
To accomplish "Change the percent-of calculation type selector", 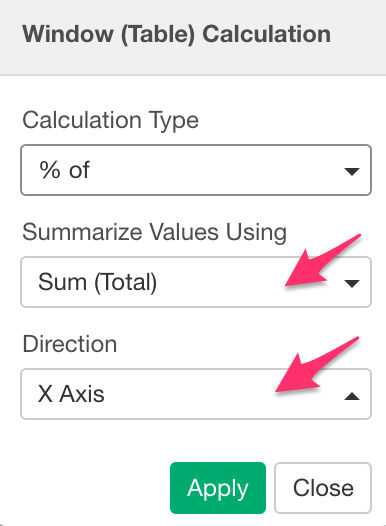I will [x=196, y=170].
